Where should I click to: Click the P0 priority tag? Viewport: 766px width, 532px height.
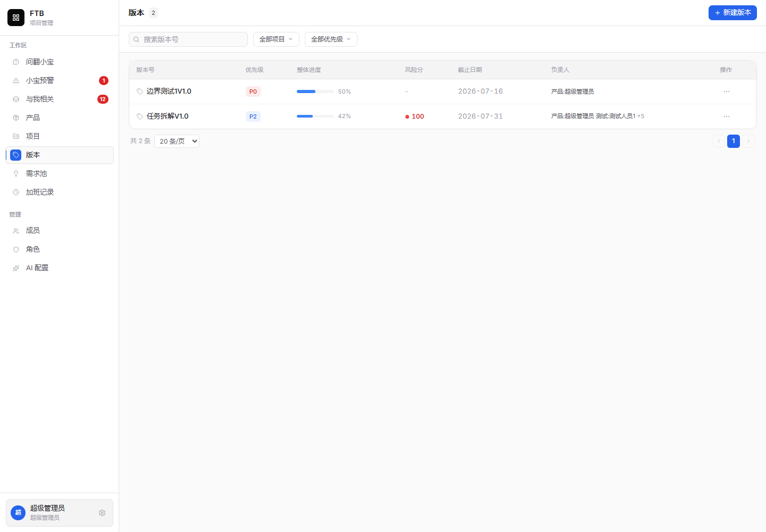(x=253, y=92)
